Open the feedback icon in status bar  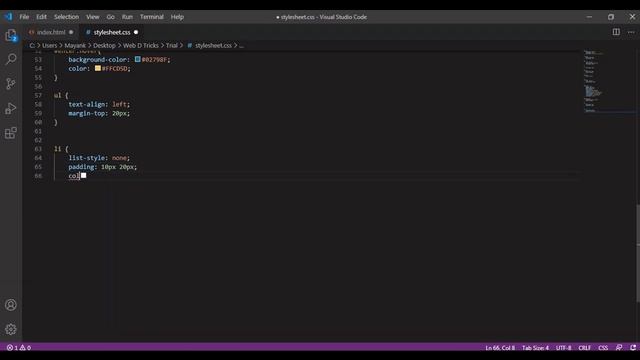coord(619,348)
